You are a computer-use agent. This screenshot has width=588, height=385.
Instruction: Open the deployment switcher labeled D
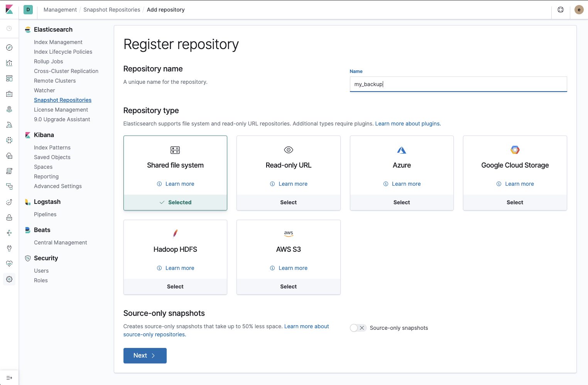point(28,9)
